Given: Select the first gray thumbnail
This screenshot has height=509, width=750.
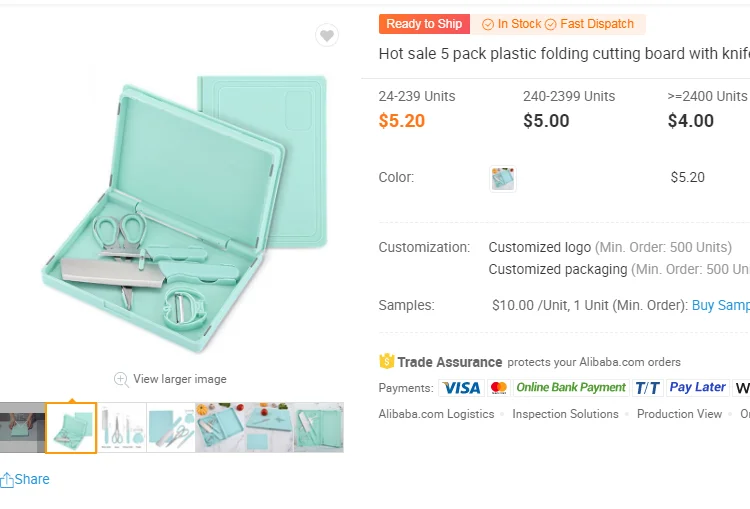Looking at the screenshot, I should (x=22, y=427).
